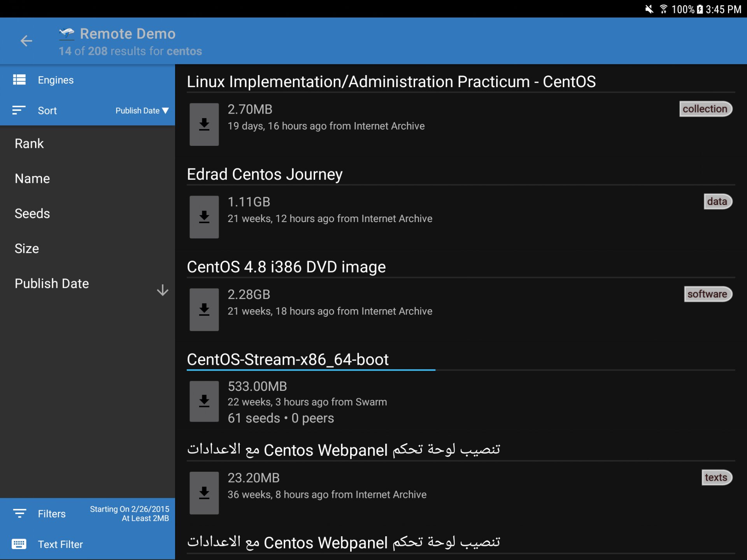Click the collection tag

pyautogui.click(x=705, y=109)
